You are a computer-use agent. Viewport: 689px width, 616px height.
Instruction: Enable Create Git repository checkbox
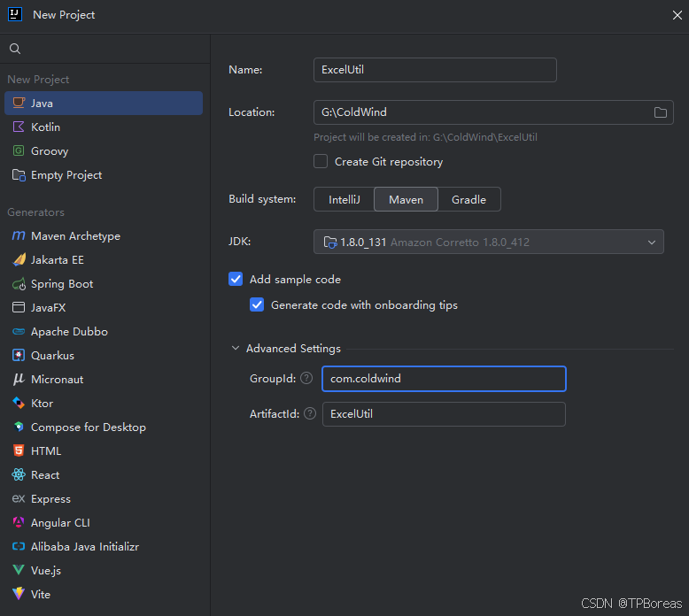[x=321, y=162]
